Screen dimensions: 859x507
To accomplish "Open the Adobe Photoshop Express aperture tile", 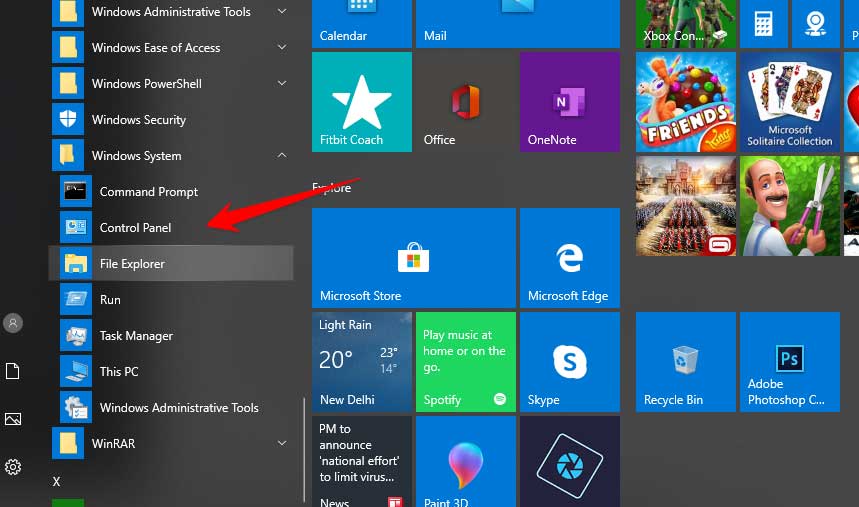I will pyautogui.click(x=570, y=462).
